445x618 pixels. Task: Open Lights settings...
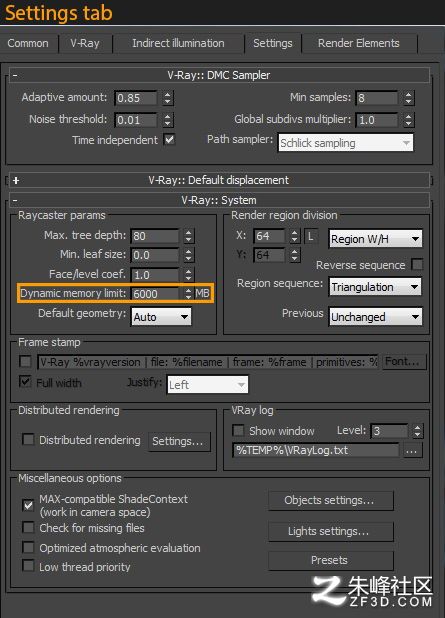pyautogui.click(x=331, y=531)
